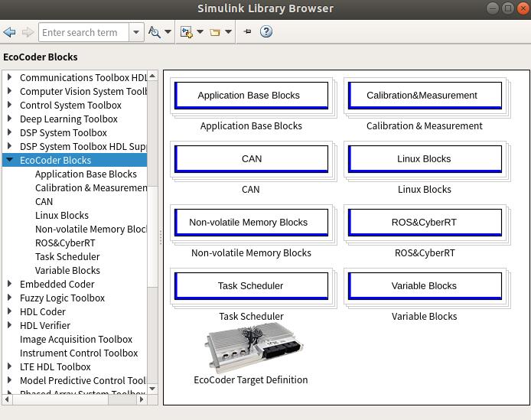
Task: Open Application Base Blocks library block
Action: click(x=251, y=96)
